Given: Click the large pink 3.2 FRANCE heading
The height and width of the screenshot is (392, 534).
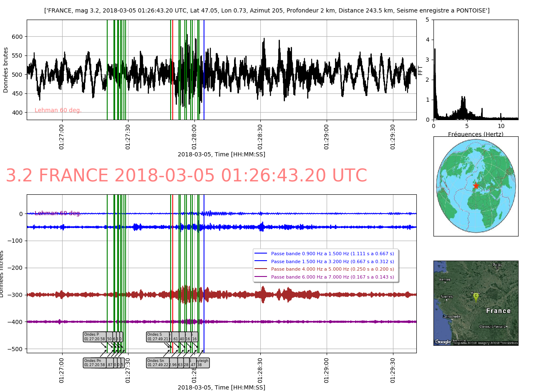Looking at the screenshot, I should (x=186, y=176).
